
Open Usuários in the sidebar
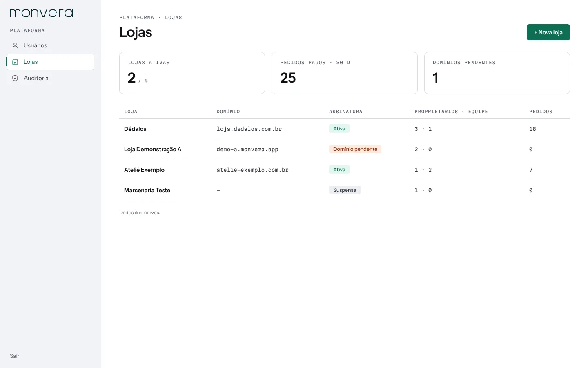click(x=50, y=45)
